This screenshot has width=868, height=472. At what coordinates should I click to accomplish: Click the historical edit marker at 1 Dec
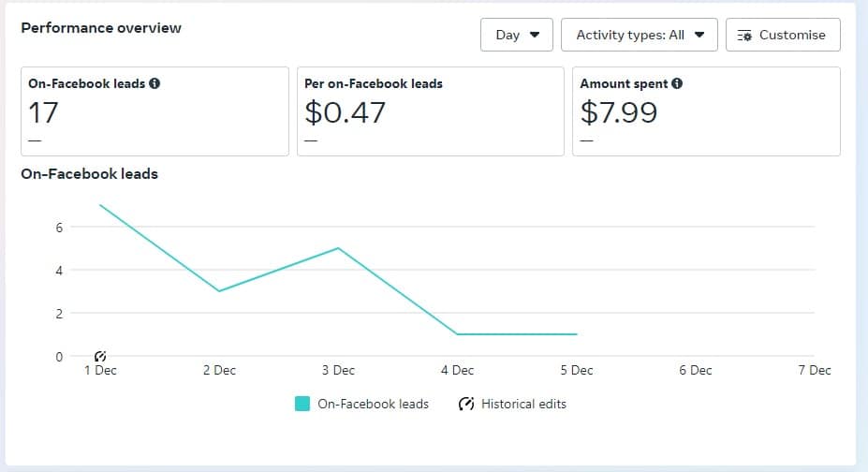pos(101,356)
